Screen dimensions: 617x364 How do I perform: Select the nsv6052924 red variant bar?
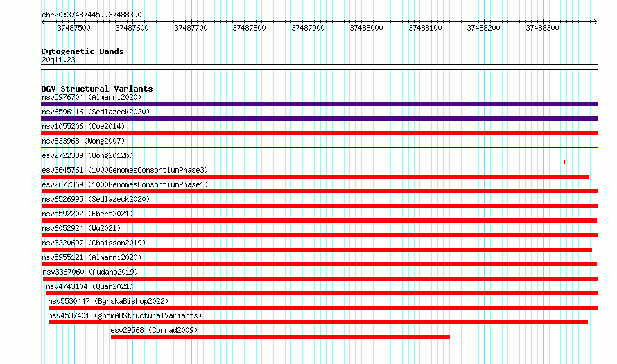(319, 235)
